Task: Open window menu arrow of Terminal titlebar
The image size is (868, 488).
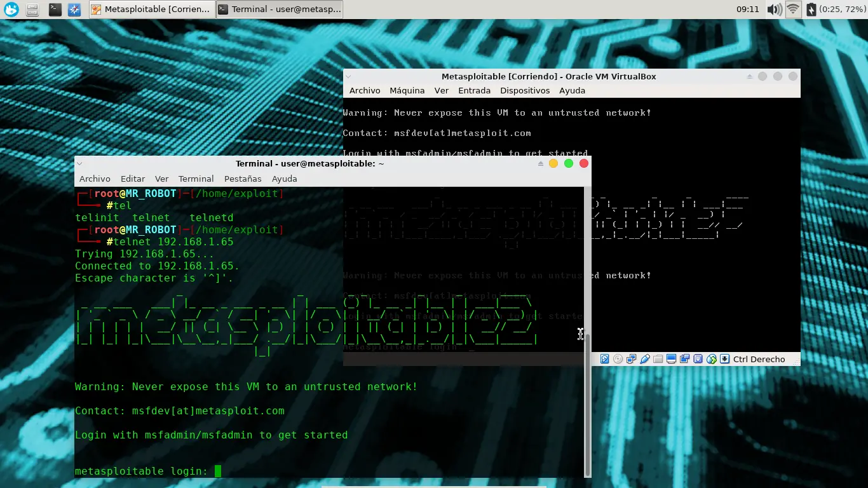Action: coord(79,163)
